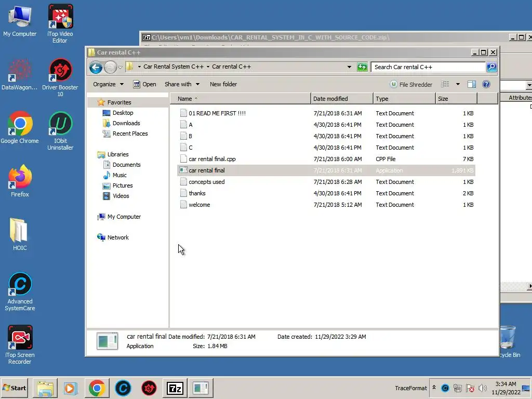Click the car rental final application icon
This screenshot has width=532, height=399.
pos(183,170)
